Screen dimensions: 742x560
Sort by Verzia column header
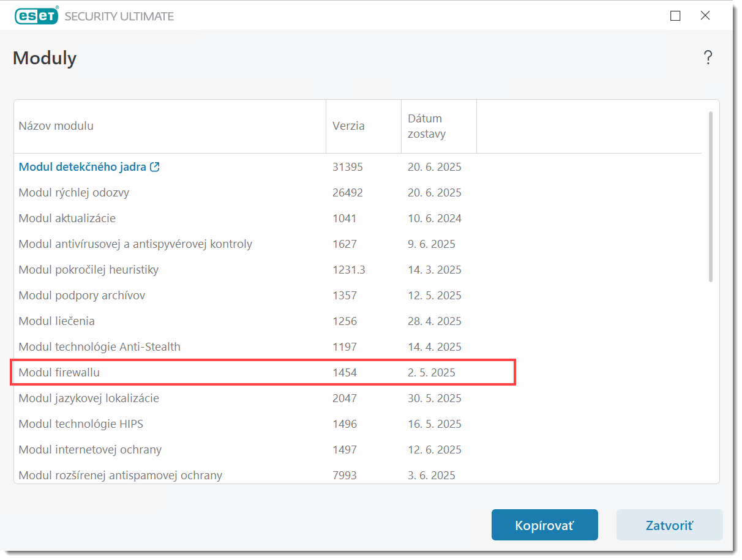[x=348, y=126]
